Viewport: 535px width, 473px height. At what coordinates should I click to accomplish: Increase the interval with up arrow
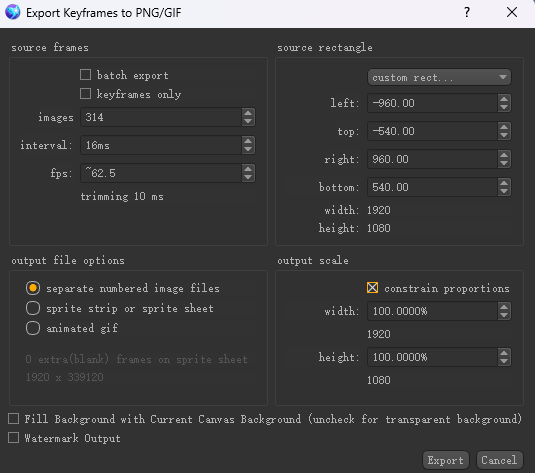click(248, 141)
